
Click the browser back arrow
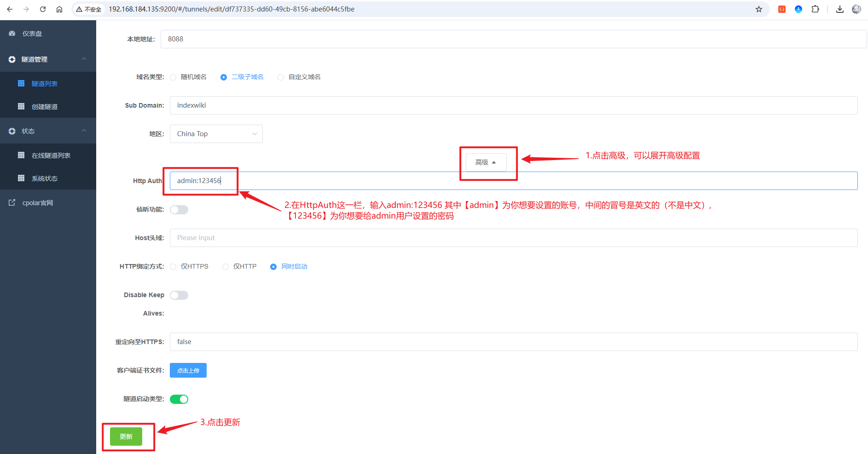coord(10,9)
